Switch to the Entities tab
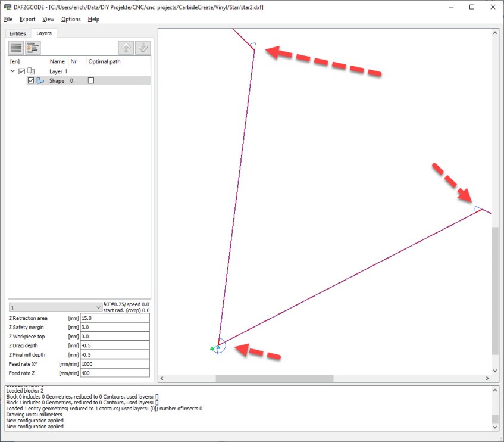Image resolution: width=504 pixels, height=442 pixels. coord(18,33)
